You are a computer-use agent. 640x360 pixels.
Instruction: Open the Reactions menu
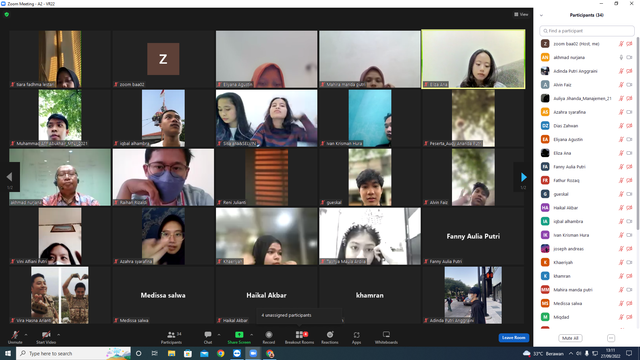[x=330, y=337]
